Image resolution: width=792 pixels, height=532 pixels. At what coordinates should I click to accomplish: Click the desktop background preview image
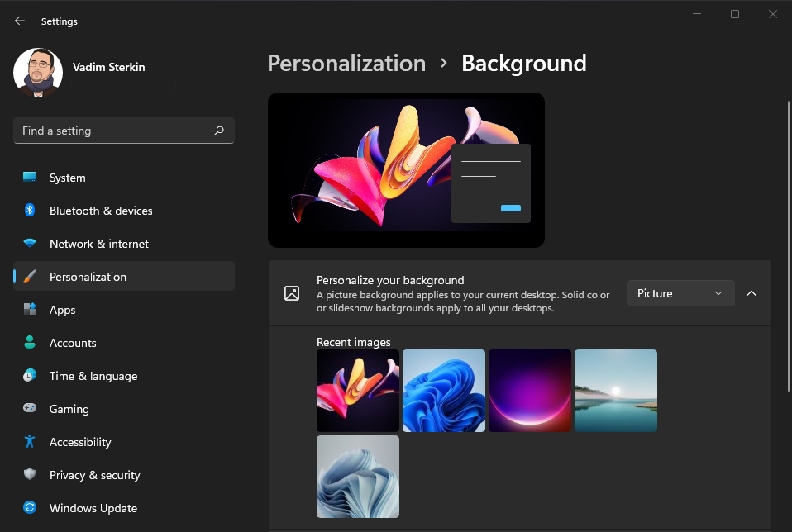click(x=406, y=170)
